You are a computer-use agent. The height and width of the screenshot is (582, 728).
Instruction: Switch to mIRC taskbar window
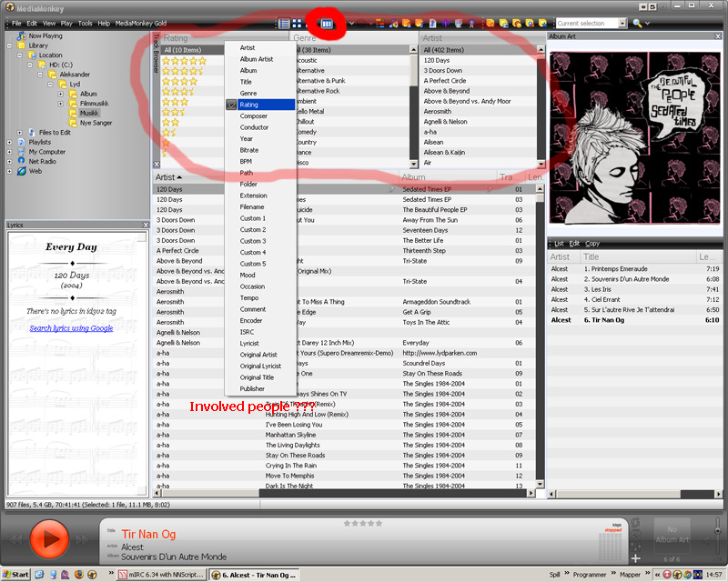click(161, 575)
